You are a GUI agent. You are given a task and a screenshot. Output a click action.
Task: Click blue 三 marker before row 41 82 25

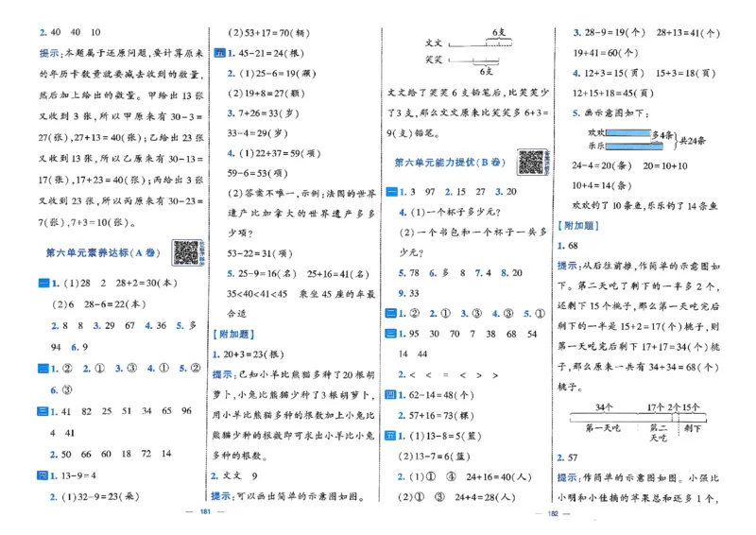[43, 411]
